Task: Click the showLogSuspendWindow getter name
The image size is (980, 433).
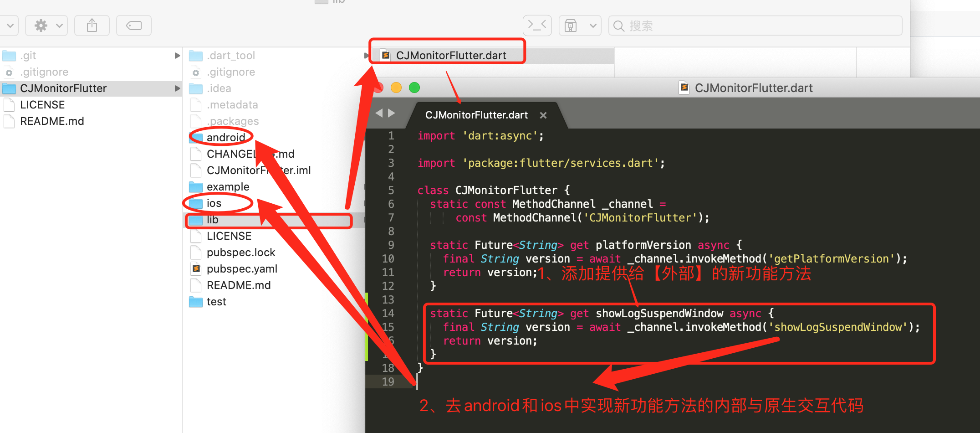Action: pyautogui.click(x=659, y=314)
